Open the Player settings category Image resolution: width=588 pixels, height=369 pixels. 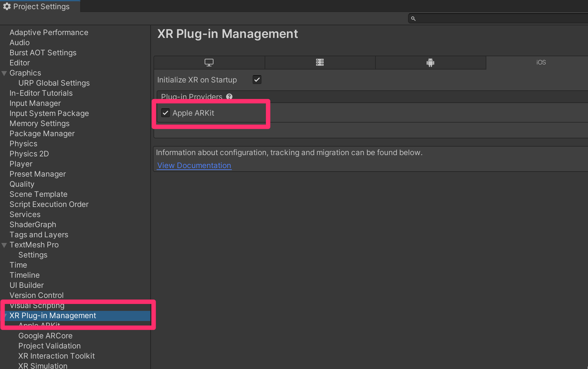coord(21,164)
